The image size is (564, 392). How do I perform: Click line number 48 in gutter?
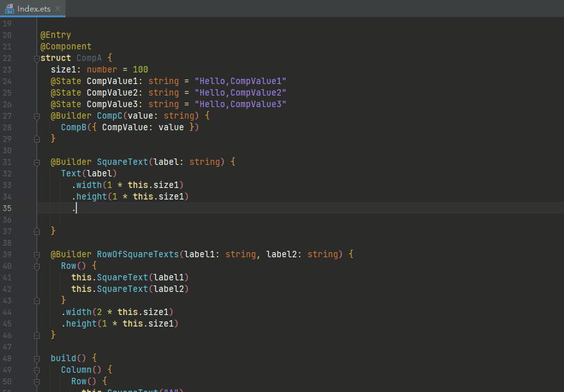point(7,359)
